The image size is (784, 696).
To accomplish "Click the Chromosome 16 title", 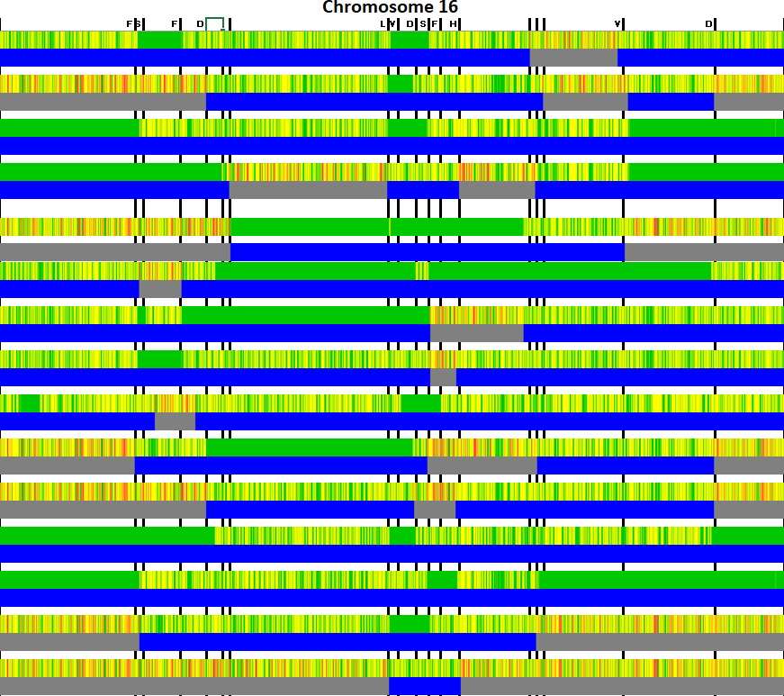I will pyautogui.click(x=390, y=7).
